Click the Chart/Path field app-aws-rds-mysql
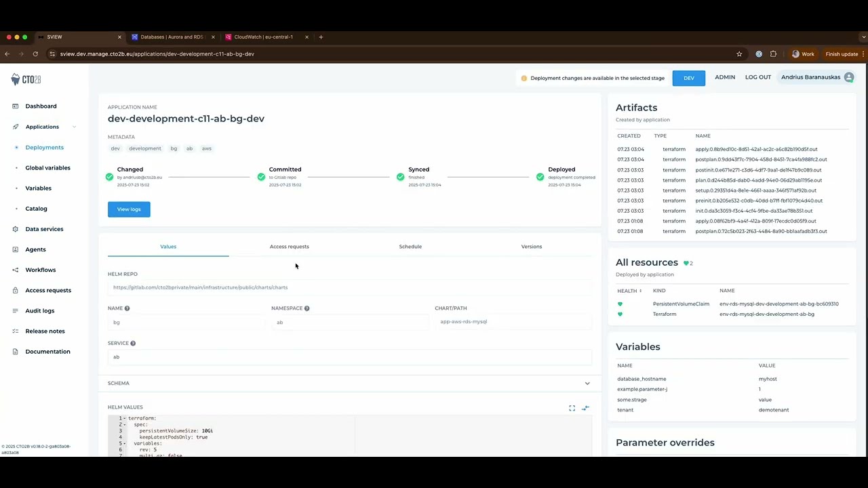The image size is (868, 488). coord(513,322)
